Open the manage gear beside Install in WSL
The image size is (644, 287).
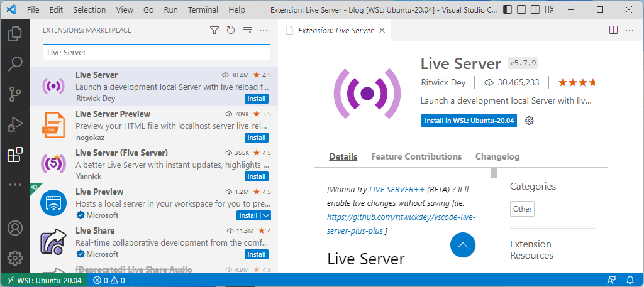tap(530, 121)
